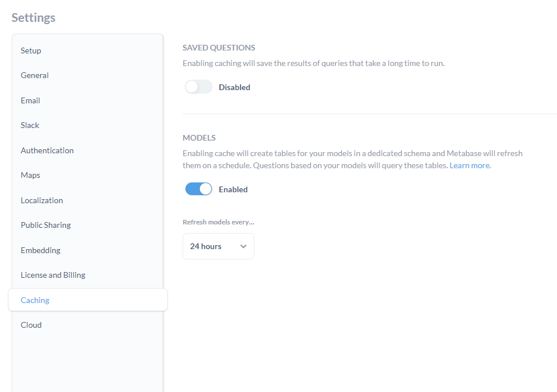Open Slack integration settings

point(29,125)
